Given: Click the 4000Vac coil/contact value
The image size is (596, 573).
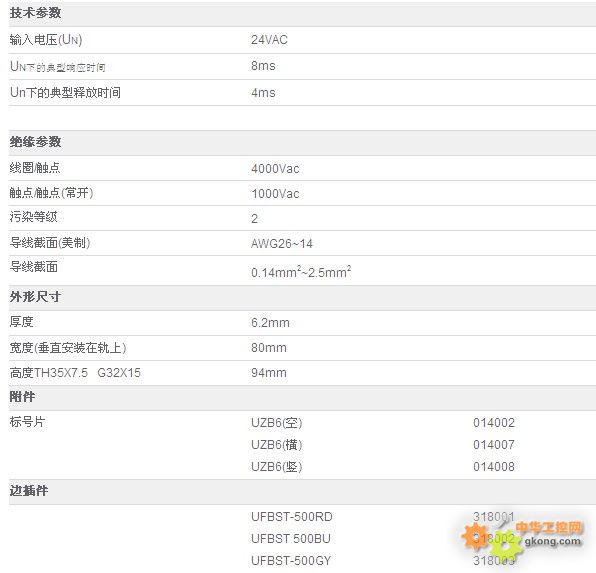Looking at the screenshot, I should 275,168.
